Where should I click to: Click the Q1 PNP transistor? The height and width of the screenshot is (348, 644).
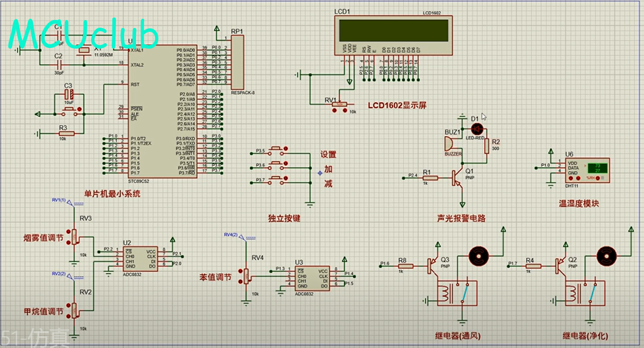tap(460, 178)
